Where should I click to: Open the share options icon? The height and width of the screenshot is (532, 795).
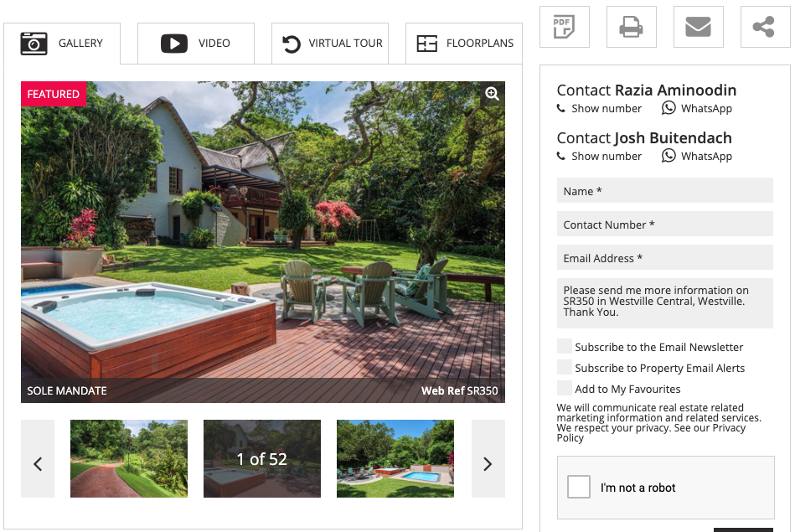[764, 27]
